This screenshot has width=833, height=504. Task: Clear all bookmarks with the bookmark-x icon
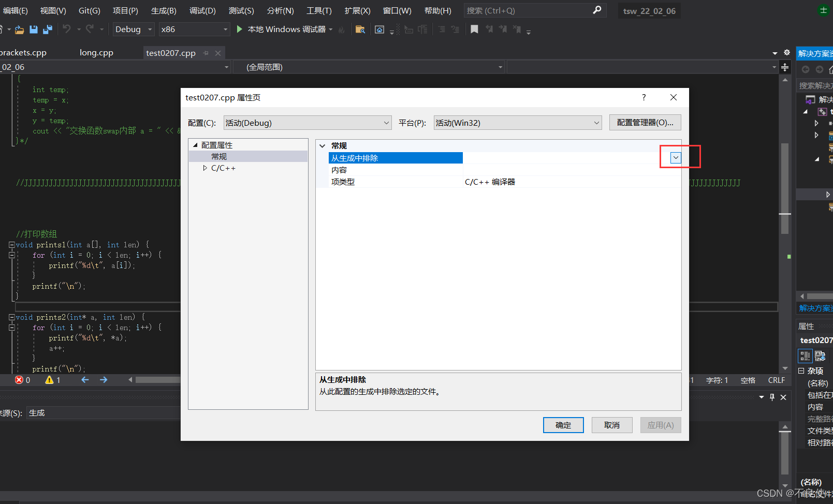517,29
